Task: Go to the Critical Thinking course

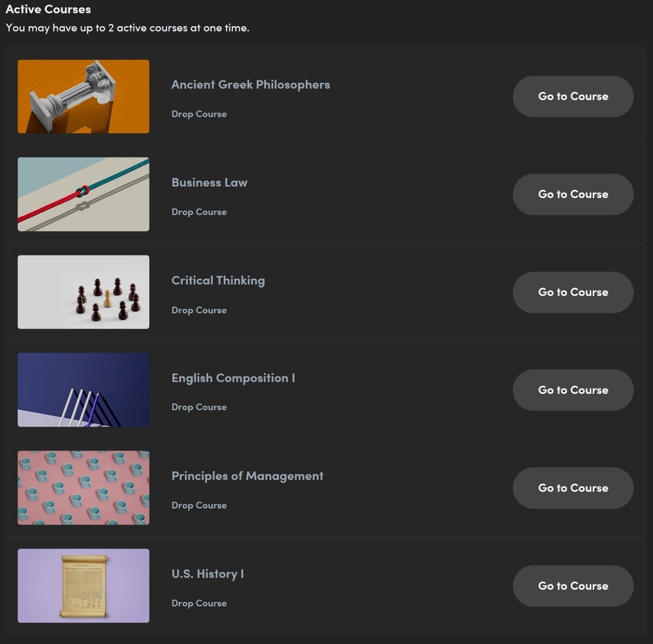Action: pyautogui.click(x=573, y=292)
